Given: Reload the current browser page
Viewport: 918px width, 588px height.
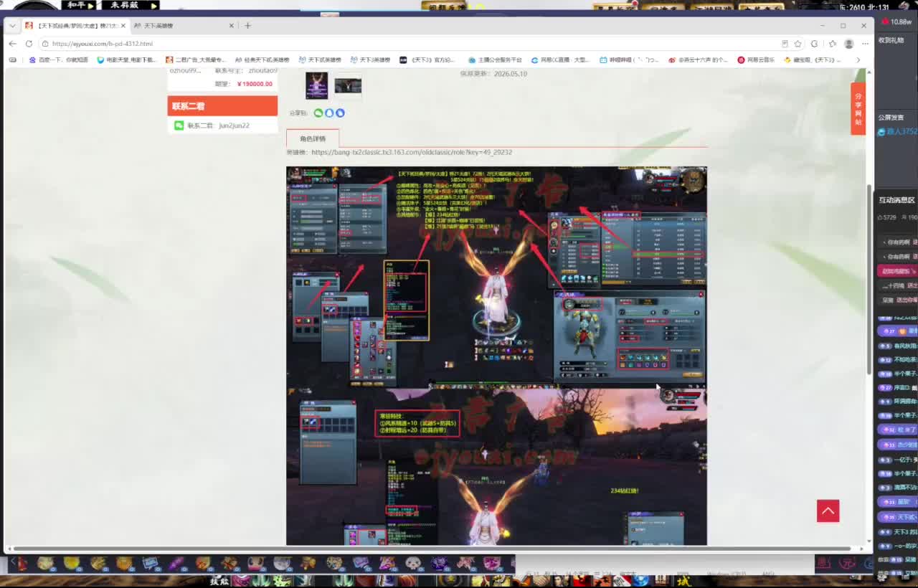Looking at the screenshot, I should 29,44.
